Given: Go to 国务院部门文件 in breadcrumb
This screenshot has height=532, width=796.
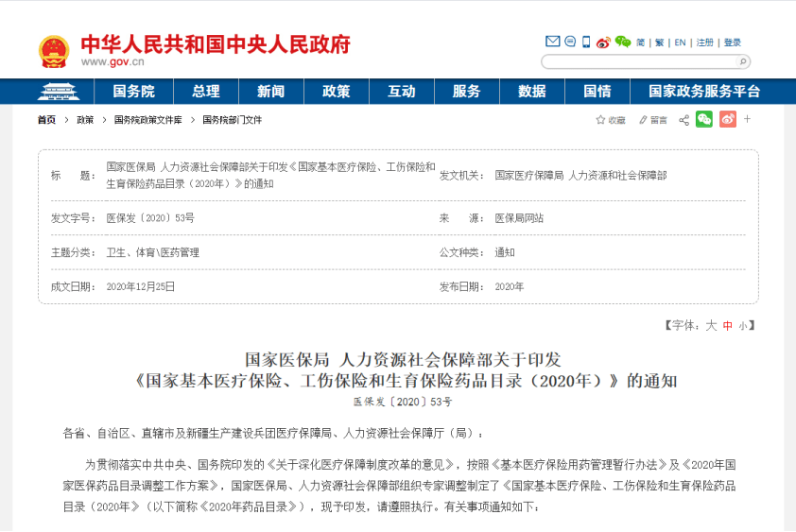Looking at the screenshot, I should point(232,120).
